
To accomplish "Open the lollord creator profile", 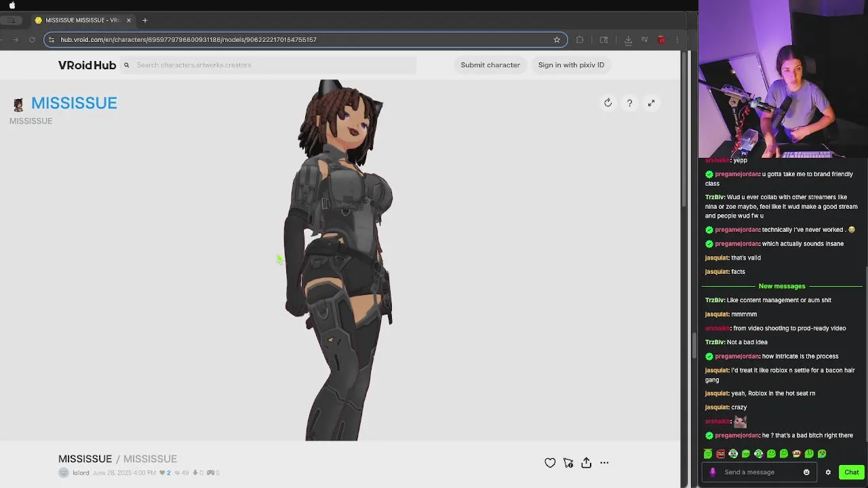I will pyautogui.click(x=81, y=472).
